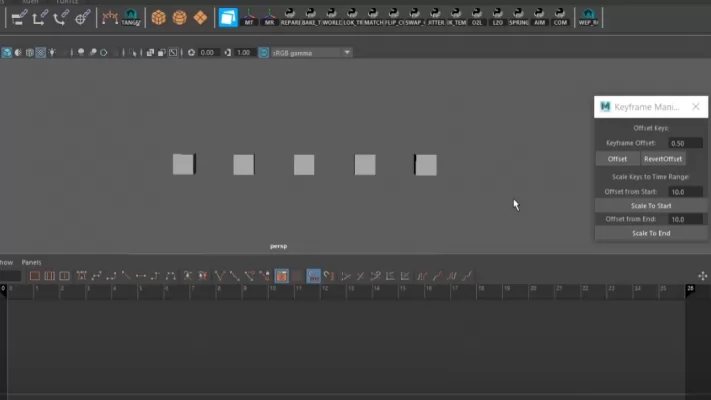Open the sRGB gamma color space dropdown
This screenshot has height=400, width=711.
(306, 53)
